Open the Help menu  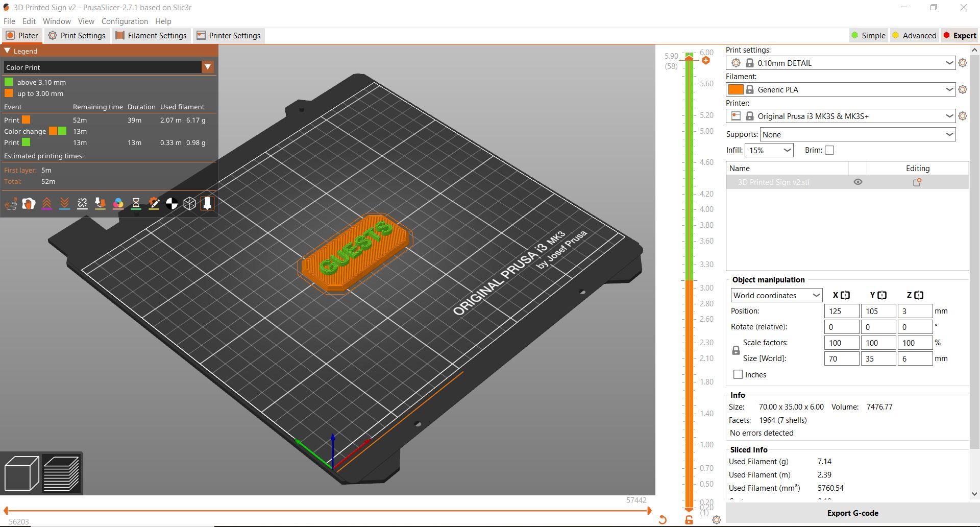(163, 21)
